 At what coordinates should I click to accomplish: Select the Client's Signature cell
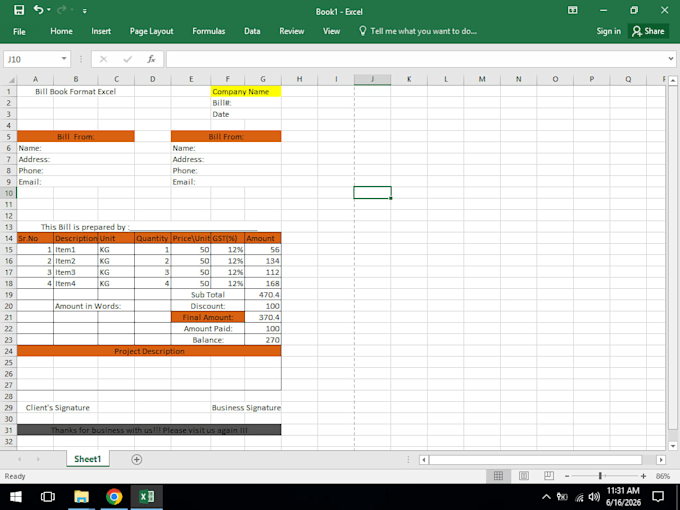tap(58, 408)
